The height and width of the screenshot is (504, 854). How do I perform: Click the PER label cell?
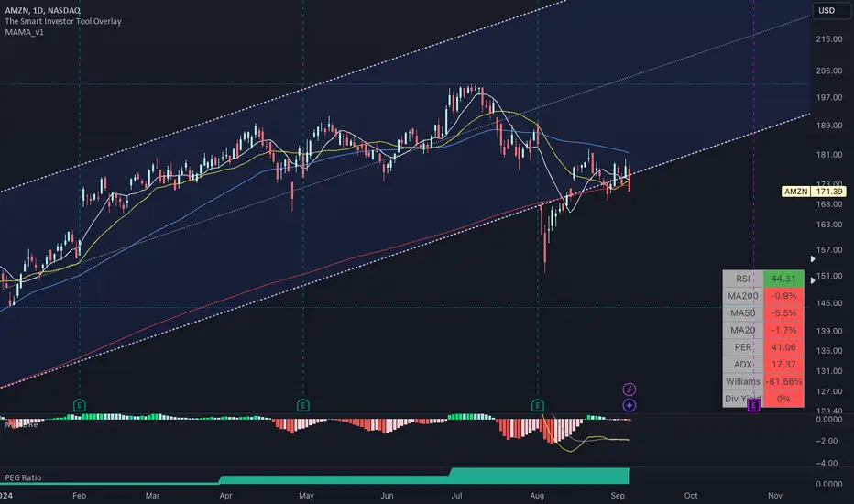743,347
